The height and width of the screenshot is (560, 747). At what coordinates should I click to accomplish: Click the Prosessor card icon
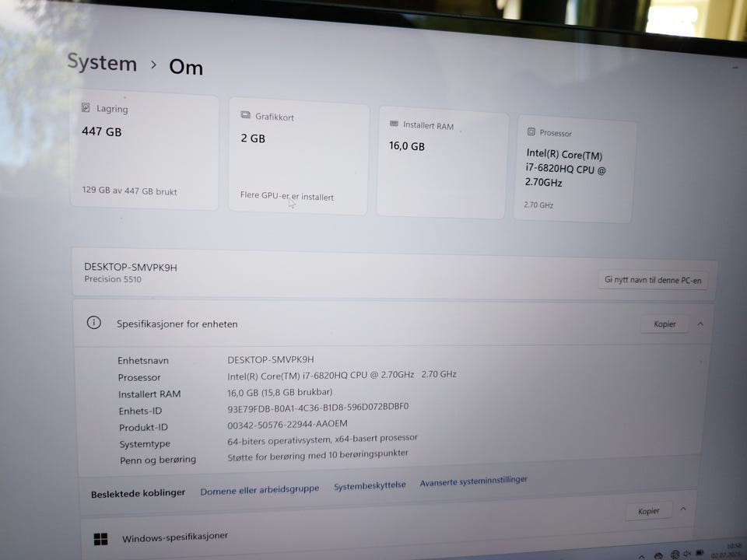[531, 131]
